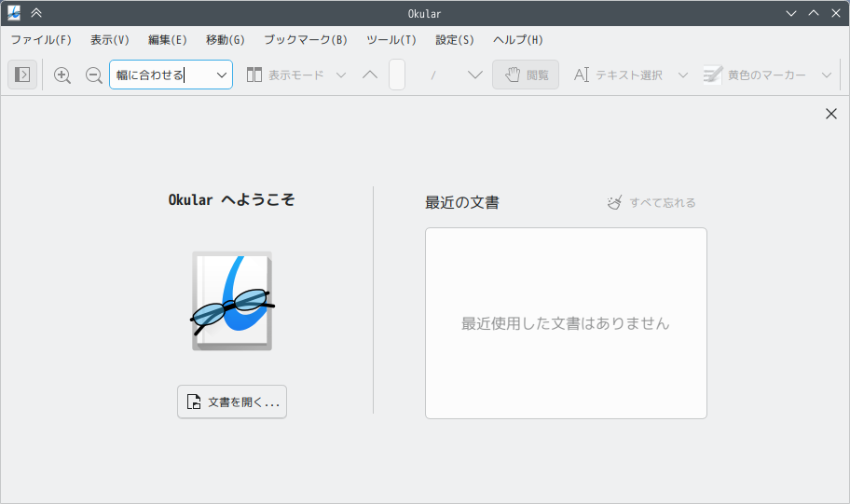Click the 表示モード view mode button
Viewport: 850px width, 504px height.
285,75
